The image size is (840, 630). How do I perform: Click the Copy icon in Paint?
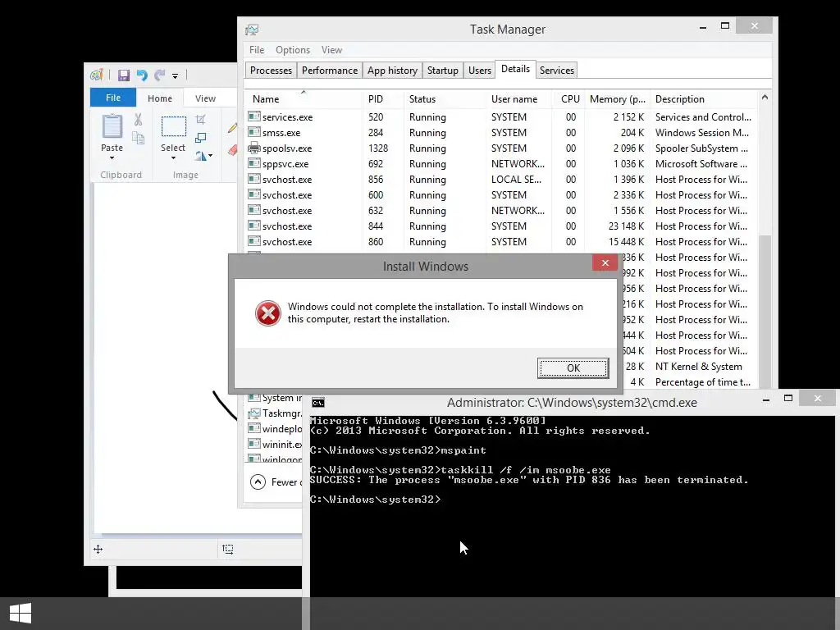click(x=138, y=138)
